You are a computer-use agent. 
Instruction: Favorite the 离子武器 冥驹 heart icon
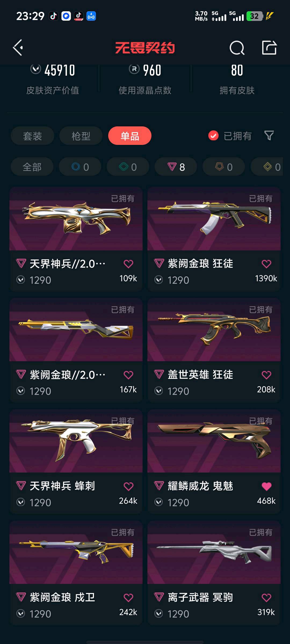click(266, 598)
